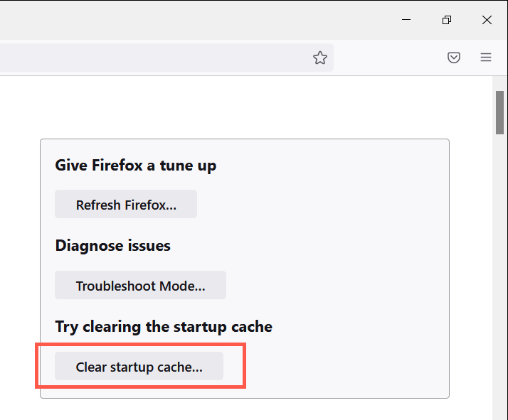Click the vertical scrollbar thumb
508x420 pixels.
pos(499,112)
